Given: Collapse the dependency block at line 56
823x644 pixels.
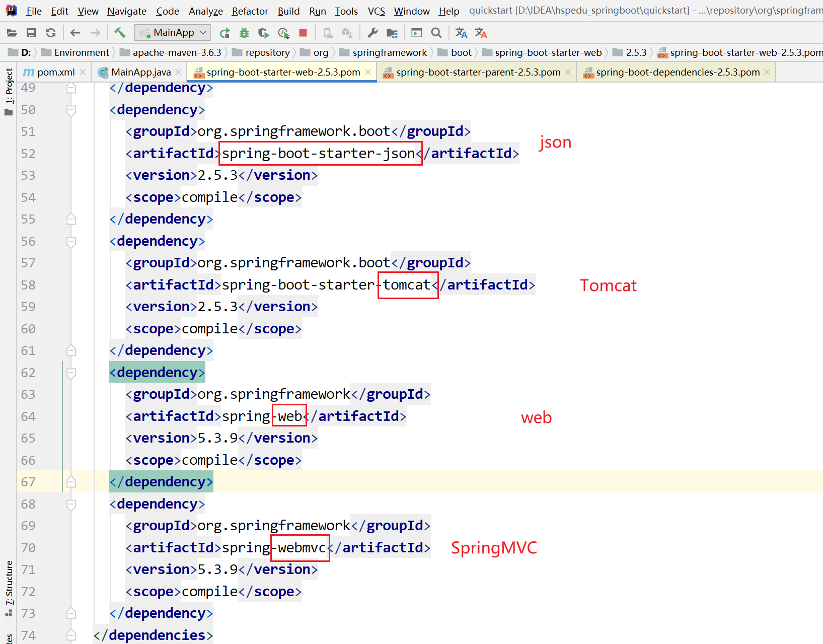Looking at the screenshot, I should [x=71, y=242].
